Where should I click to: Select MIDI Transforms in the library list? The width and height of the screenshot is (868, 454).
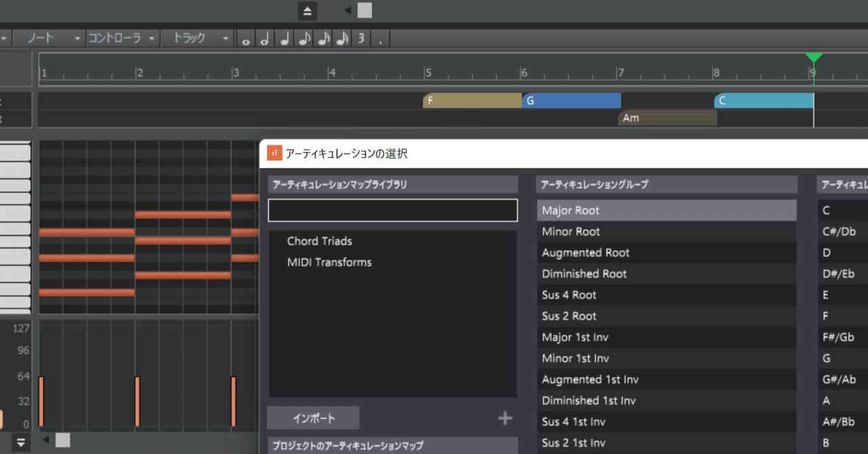(x=329, y=262)
